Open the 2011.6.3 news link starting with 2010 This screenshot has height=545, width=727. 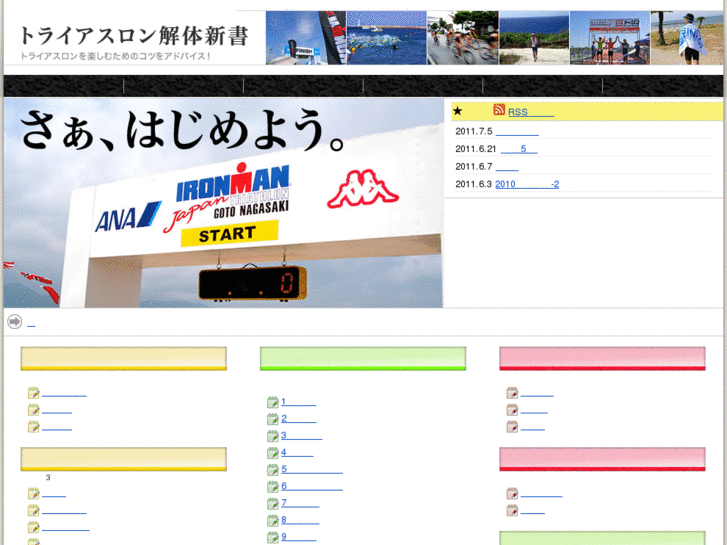pyautogui.click(x=527, y=184)
